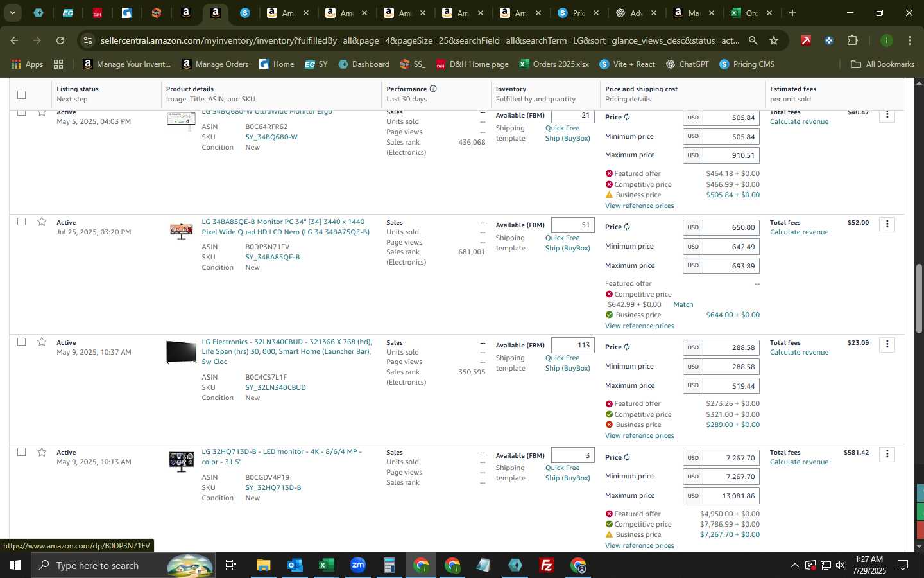The image size is (924, 578).
Task: Favorite the LG 32LN340CBUD listing star
Action: tap(42, 342)
